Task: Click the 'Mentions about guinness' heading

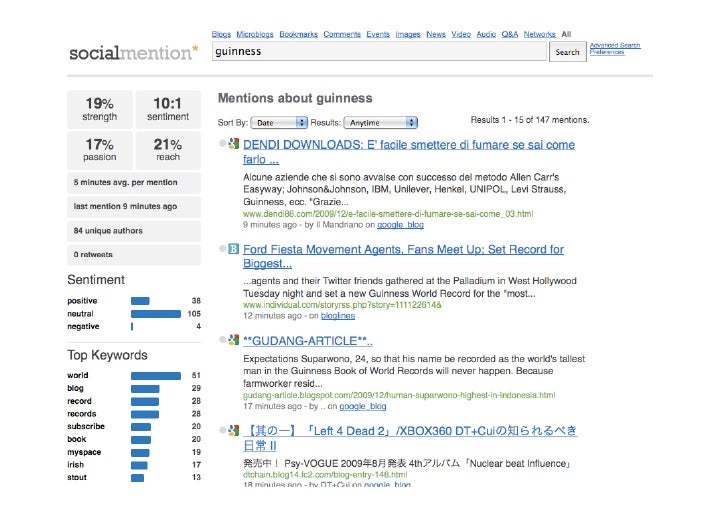Action: click(x=295, y=98)
